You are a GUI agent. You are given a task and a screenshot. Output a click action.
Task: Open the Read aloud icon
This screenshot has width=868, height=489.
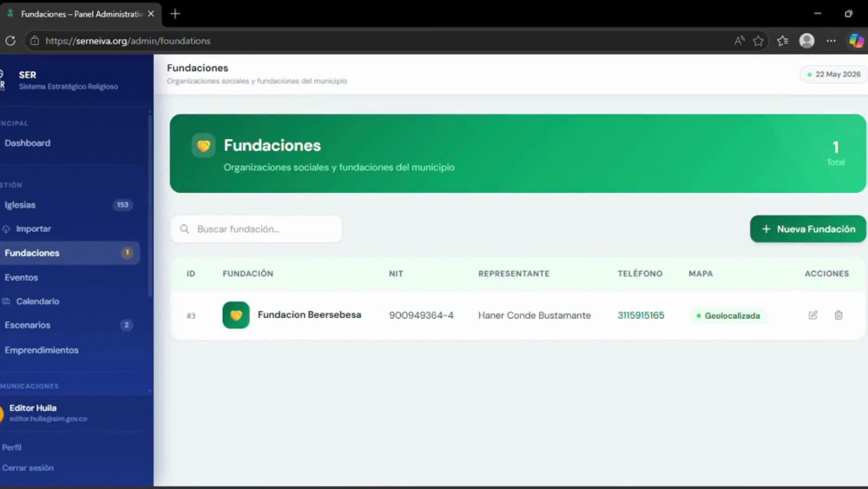(739, 41)
